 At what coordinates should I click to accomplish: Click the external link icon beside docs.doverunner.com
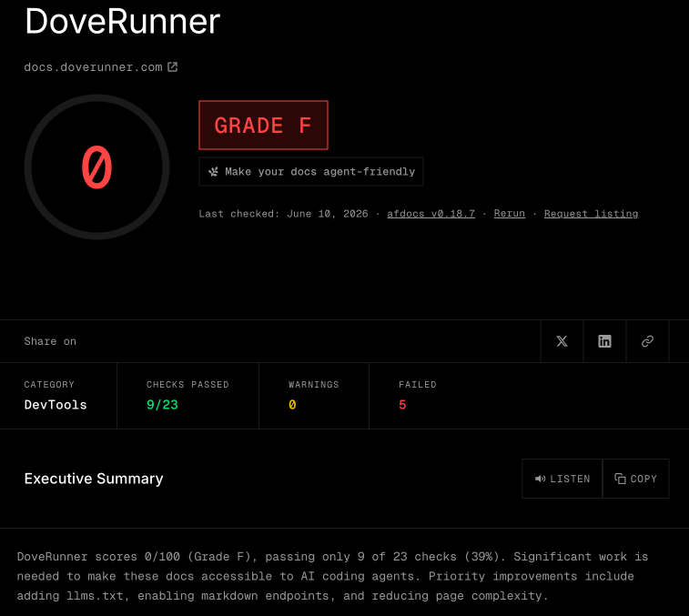[x=172, y=66]
